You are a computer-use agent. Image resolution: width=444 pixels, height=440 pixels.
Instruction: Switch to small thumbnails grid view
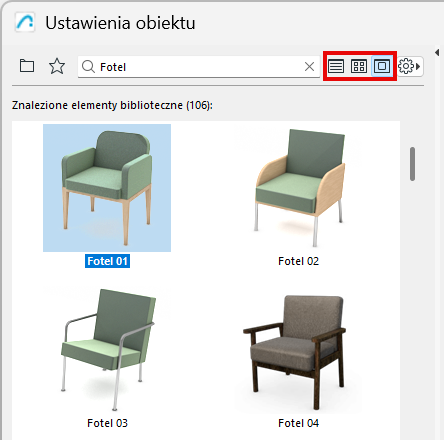point(359,66)
